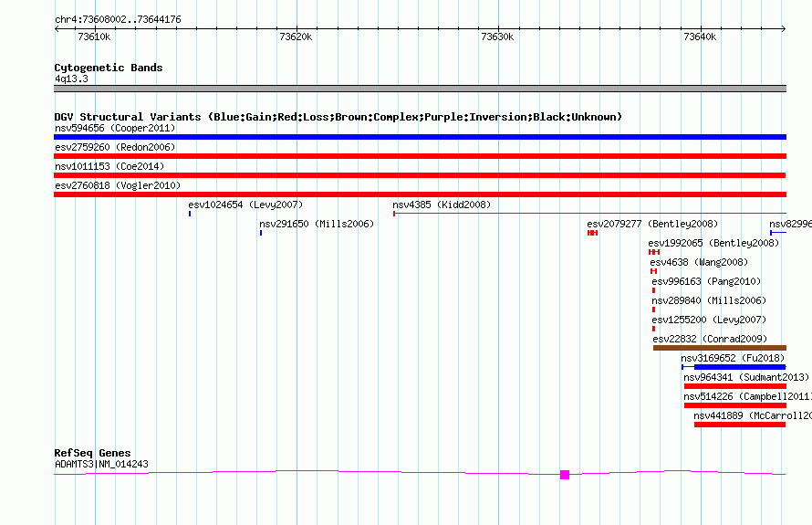This screenshot has width=812, height=525.
Task: Click the 73620k ruler tick label
Action: tap(296, 37)
